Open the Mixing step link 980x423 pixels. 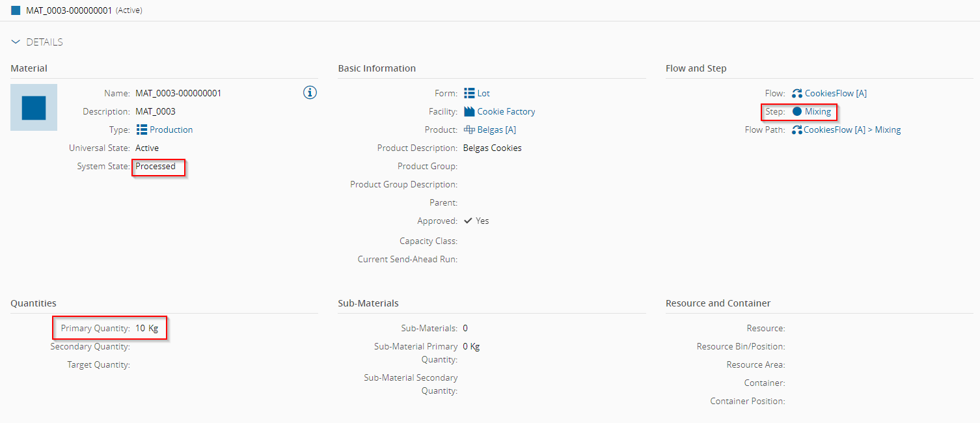(818, 111)
